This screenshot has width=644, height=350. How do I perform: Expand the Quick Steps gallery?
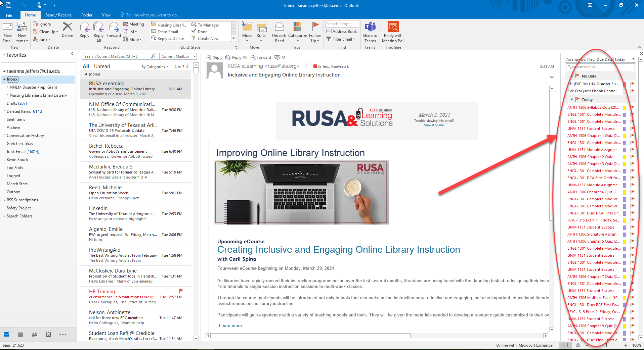(x=234, y=39)
